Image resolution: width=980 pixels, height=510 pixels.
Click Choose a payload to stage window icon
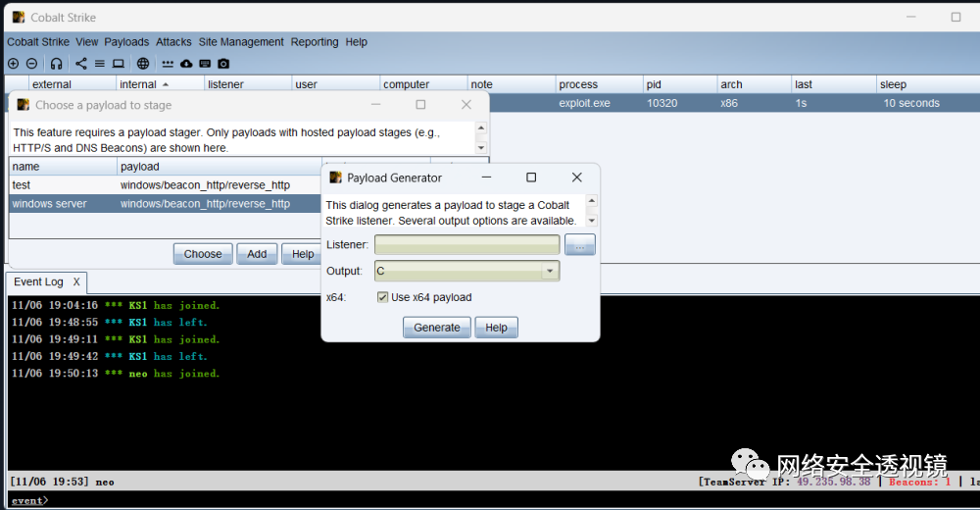(24, 105)
